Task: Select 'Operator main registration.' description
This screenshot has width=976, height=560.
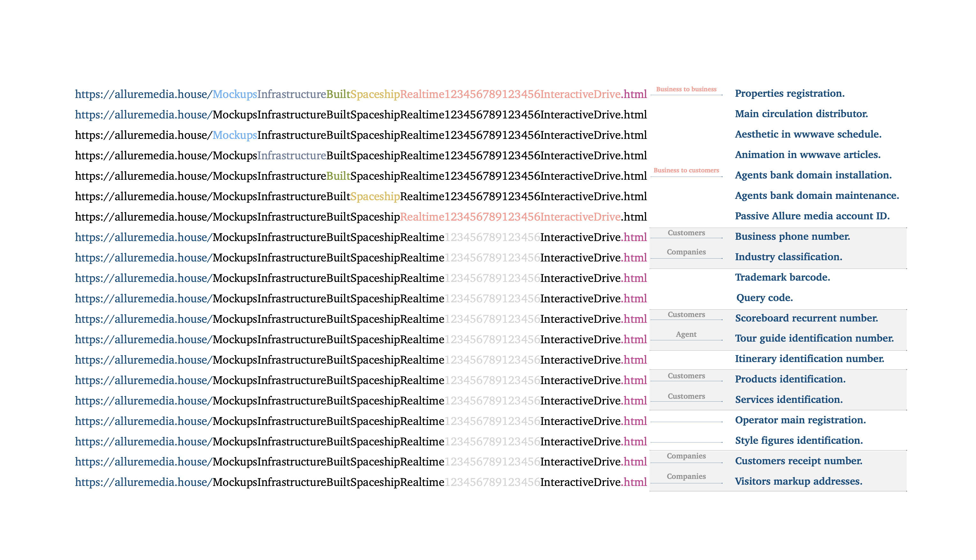Action: point(800,420)
